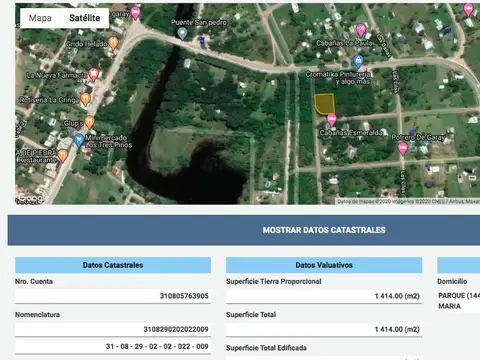The width and height of the screenshot is (480, 360).
Task: Select the yellow highlighted parcel on map
Action: (324, 104)
